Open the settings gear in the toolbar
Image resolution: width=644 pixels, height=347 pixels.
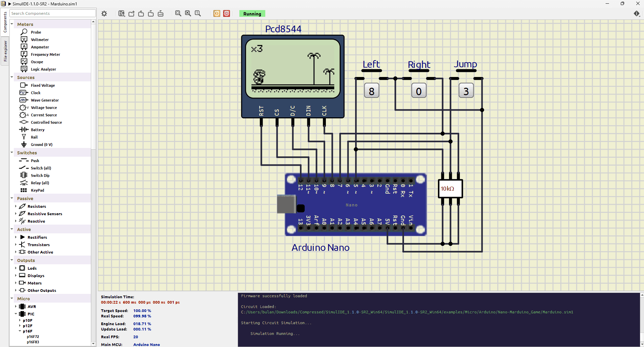point(104,14)
